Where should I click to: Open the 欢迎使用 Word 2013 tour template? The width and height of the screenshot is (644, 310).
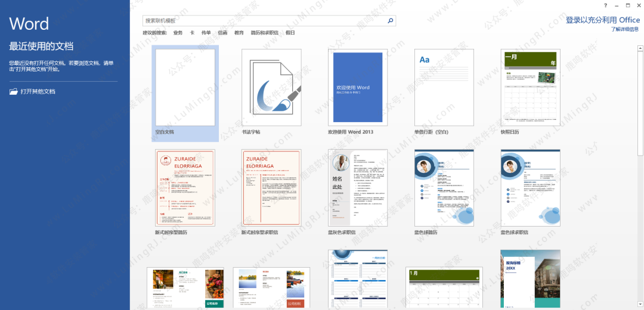(358, 92)
